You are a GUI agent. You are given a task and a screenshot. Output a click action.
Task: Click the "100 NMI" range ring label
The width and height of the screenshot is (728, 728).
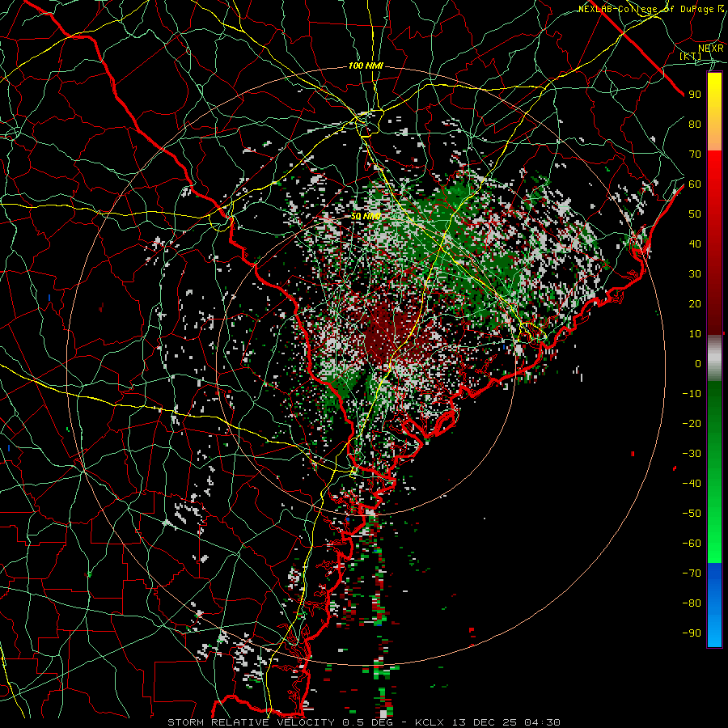(x=366, y=66)
